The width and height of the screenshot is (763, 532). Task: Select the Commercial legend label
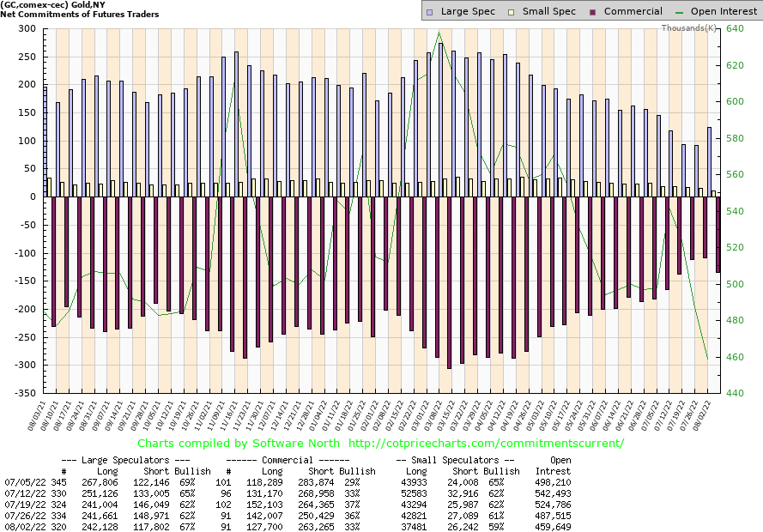633,12
